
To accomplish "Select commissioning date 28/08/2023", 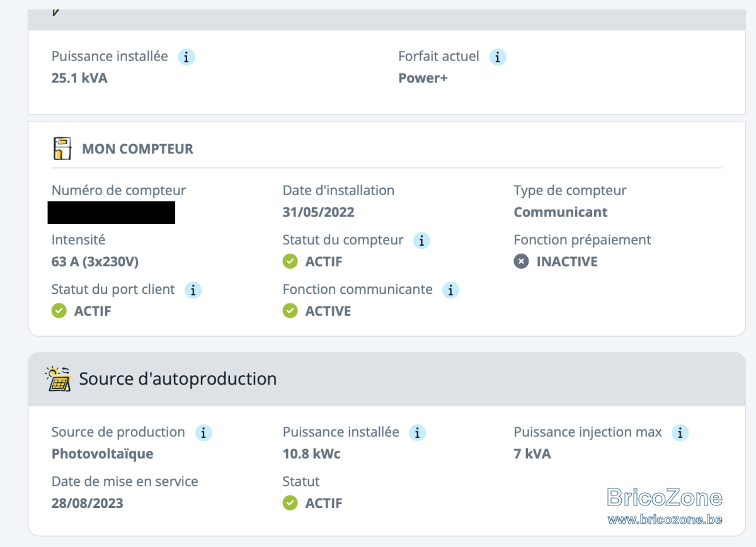I will (87, 504).
